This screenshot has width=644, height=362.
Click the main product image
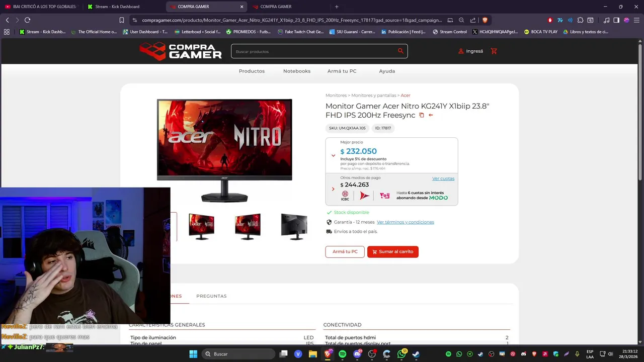(224, 150)
